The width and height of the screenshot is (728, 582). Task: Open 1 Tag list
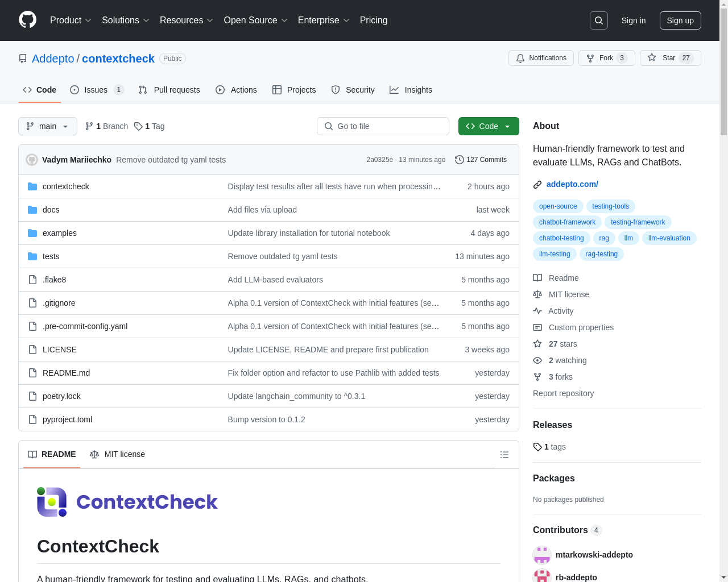click(150, 126)
